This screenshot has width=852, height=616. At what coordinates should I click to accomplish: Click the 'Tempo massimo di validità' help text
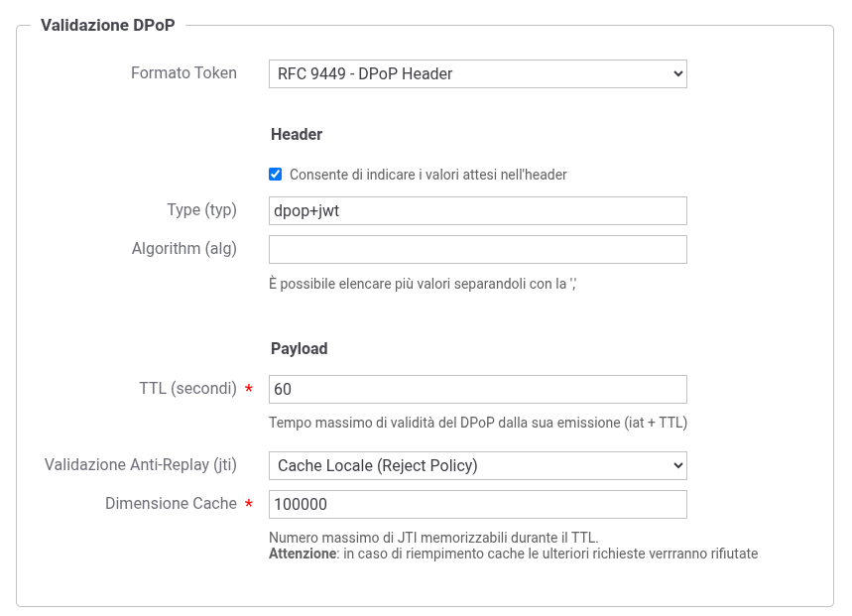click(x=477, y=423)
